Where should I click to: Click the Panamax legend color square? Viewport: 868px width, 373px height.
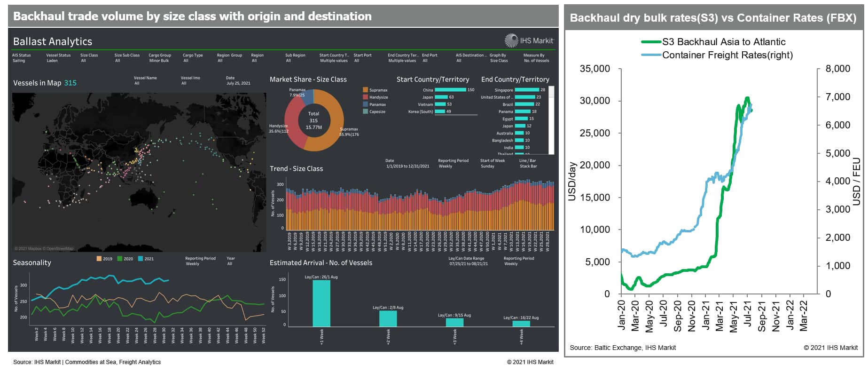365,104
